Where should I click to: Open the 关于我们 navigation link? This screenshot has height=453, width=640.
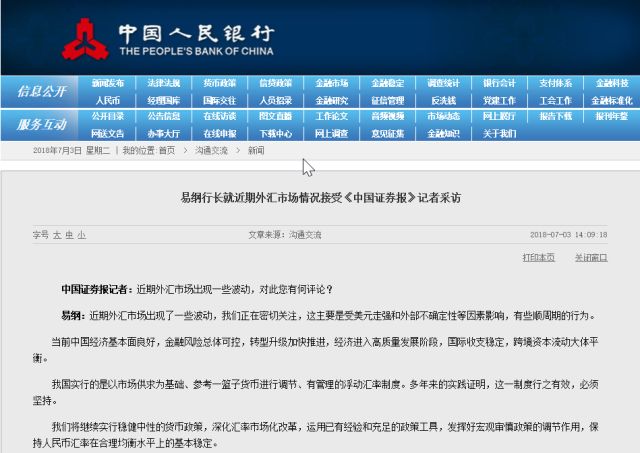tap(500, 133)
